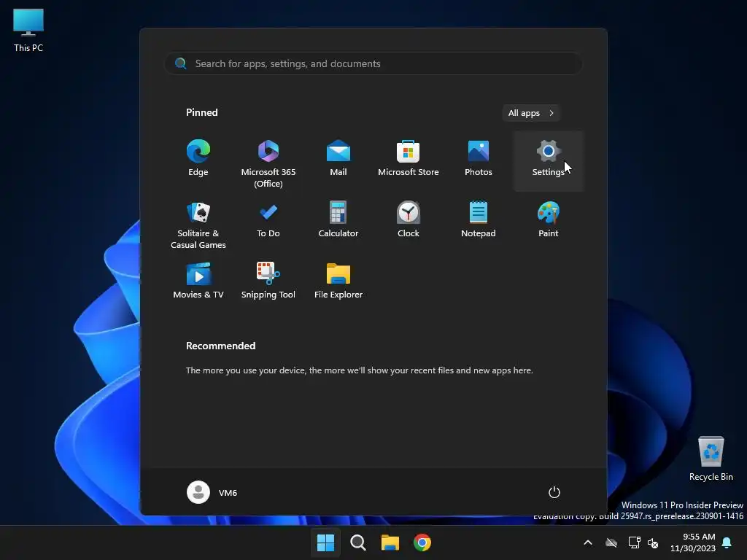Open File Explorer from the taskbar

(x=390, y=542)
